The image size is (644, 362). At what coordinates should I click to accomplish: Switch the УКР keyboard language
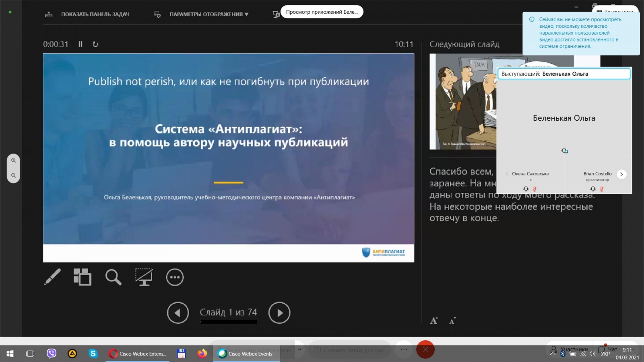(605, 354)
